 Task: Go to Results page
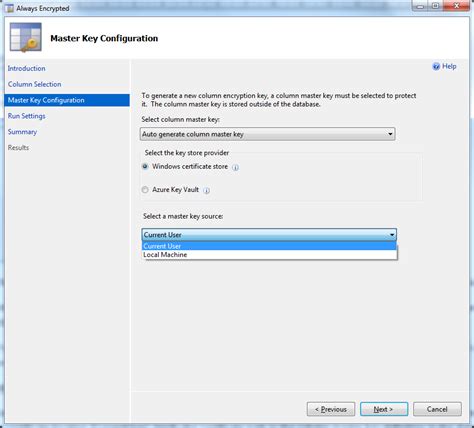point(18,148)
